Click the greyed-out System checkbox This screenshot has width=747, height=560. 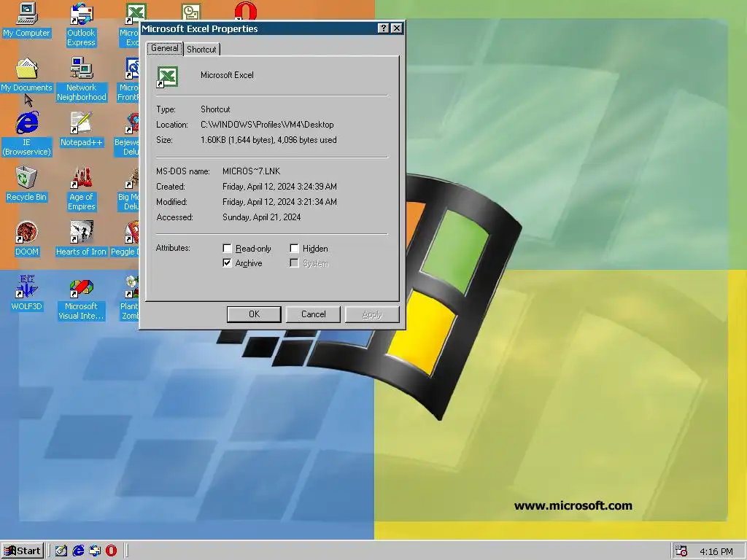tap(295, 263)
